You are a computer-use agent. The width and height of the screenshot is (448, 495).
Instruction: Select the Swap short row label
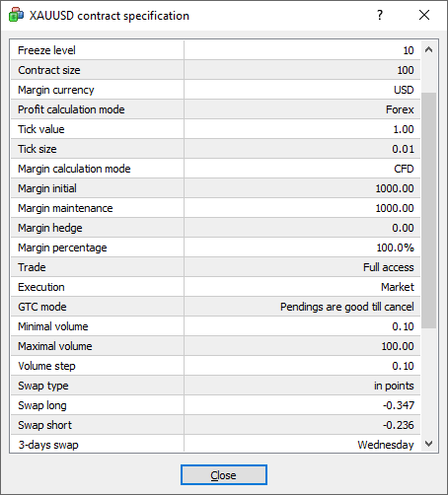pyautogui.click(x=44, y=425)
